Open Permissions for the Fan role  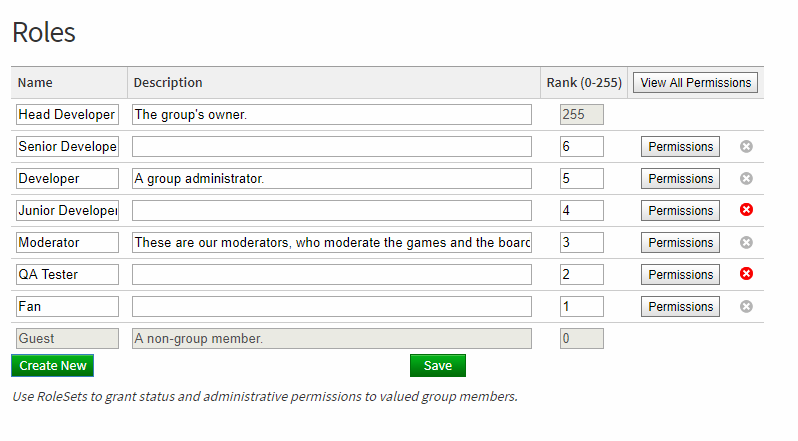pos(680,307)
